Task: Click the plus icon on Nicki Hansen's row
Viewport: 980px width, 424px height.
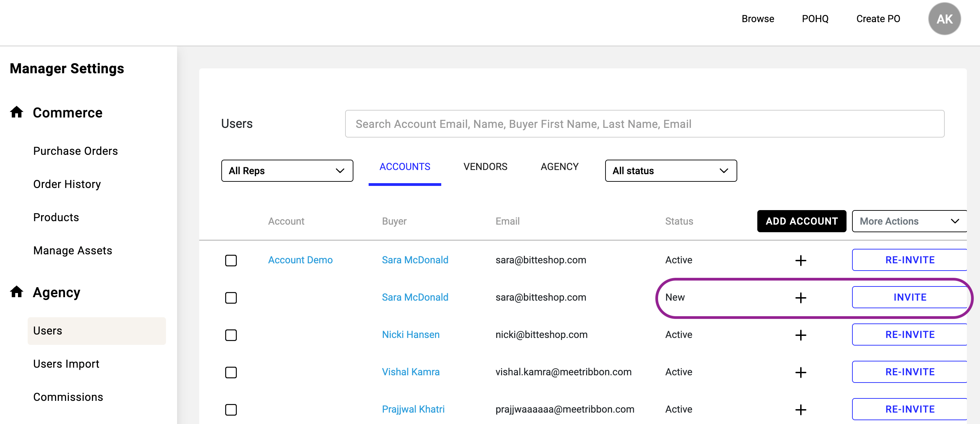Action: click(x=801, y=335)
